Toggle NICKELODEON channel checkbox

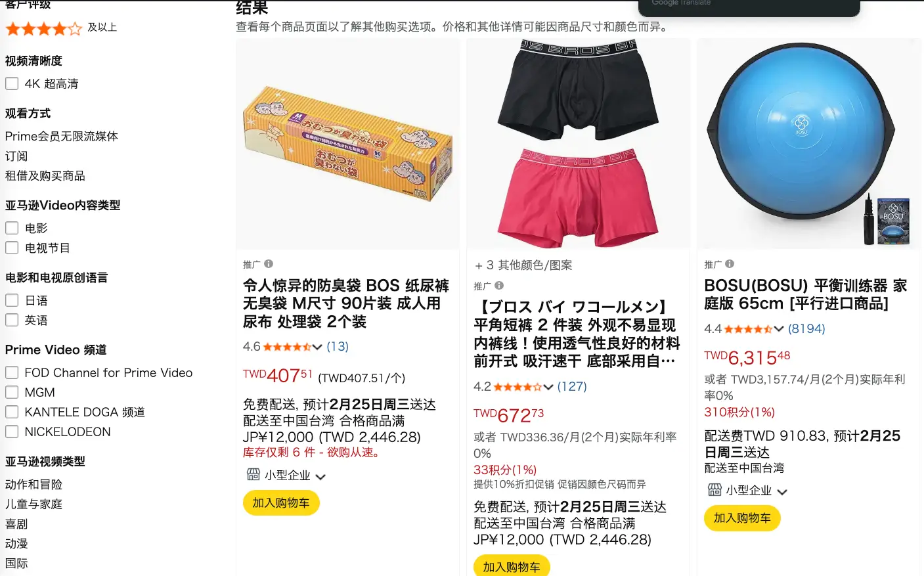coord(12,432)
